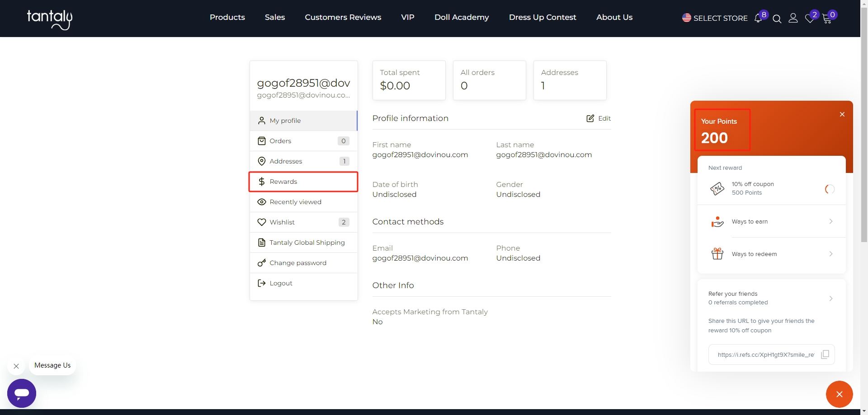Click the US flag store icon
This screenshot has width=868, height=415.
point(686,18)
